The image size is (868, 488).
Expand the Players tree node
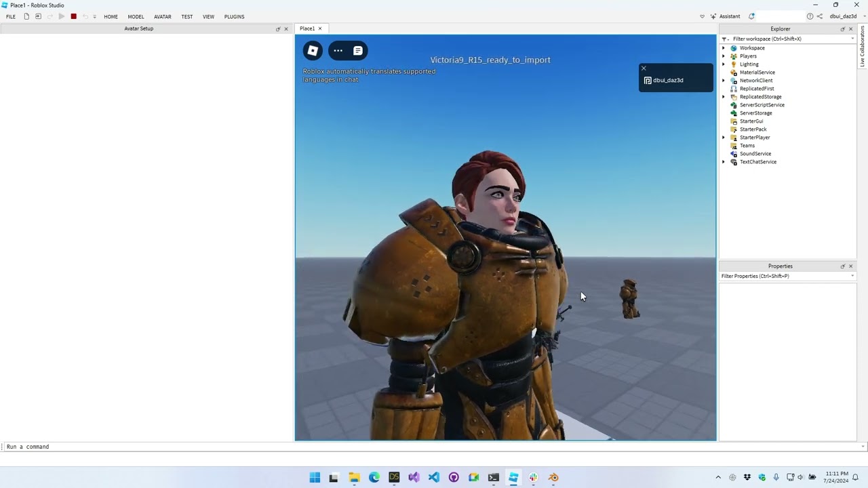click(724, 56)
